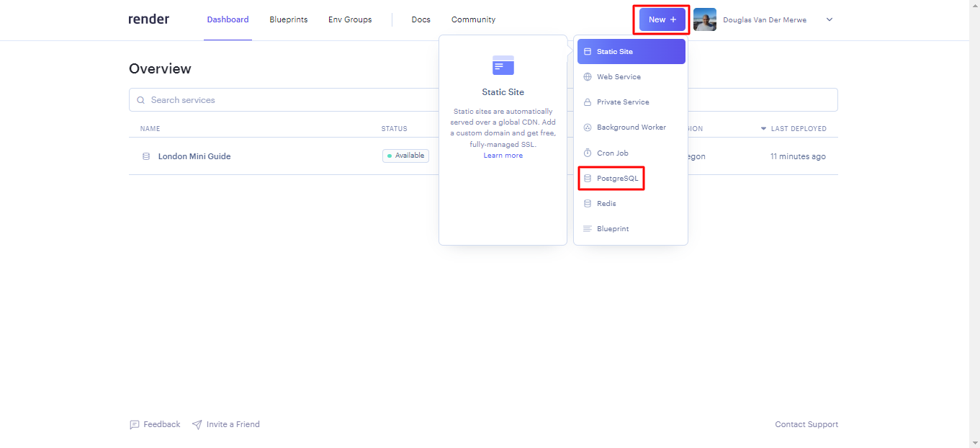Click the database icon beside London Mini Guide
Screen dimensions: 980x448
146,156
